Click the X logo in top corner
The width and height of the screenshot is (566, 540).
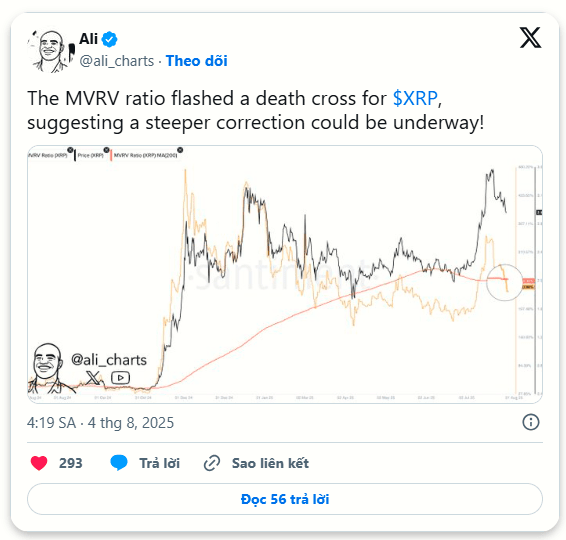click(x=530, y=38)
